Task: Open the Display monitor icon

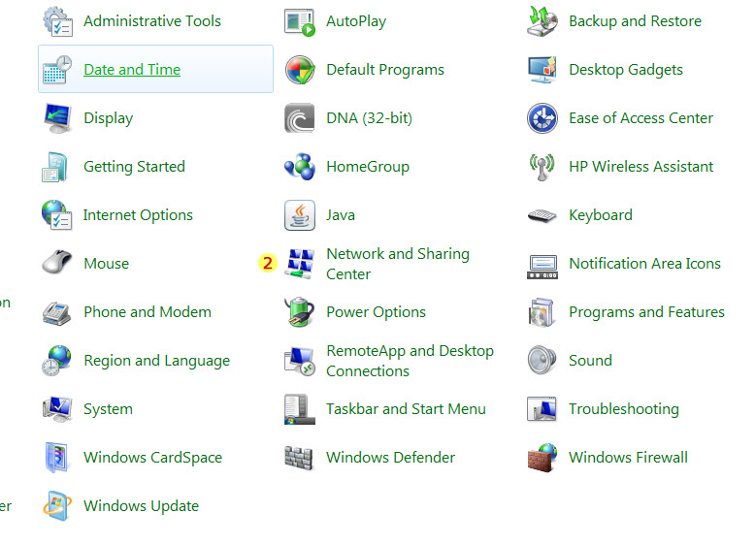Action: click(58, 118)
